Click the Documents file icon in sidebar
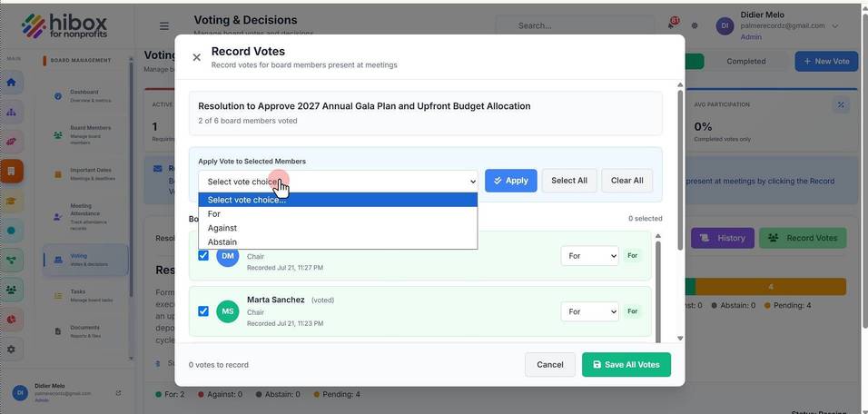This screenshot has height=414, width=868. pos(58,331)
